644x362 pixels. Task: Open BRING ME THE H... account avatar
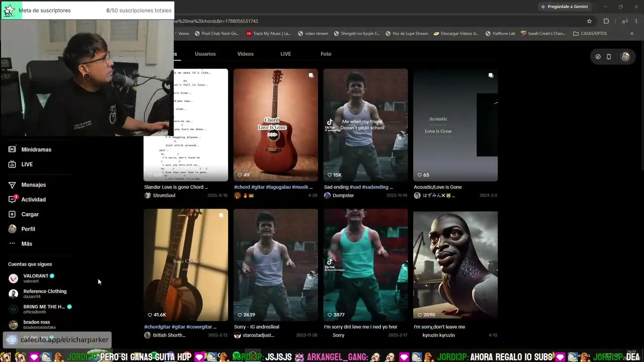coord(14,309)
